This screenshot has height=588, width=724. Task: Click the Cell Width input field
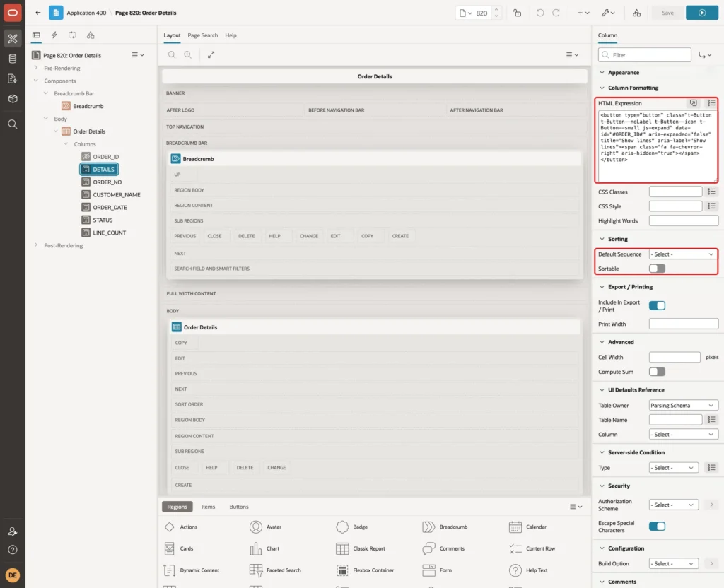(674, 357)
